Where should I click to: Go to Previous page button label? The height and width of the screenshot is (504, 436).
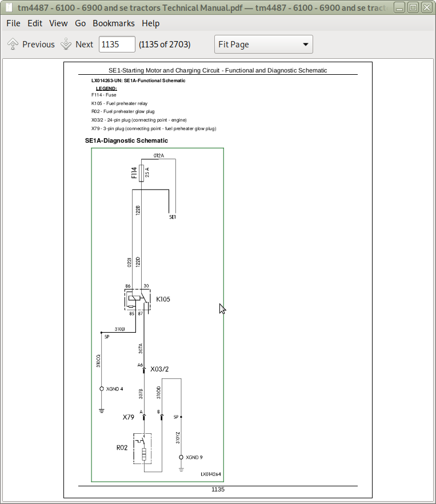pyautogui.click(x=38, y=45)
